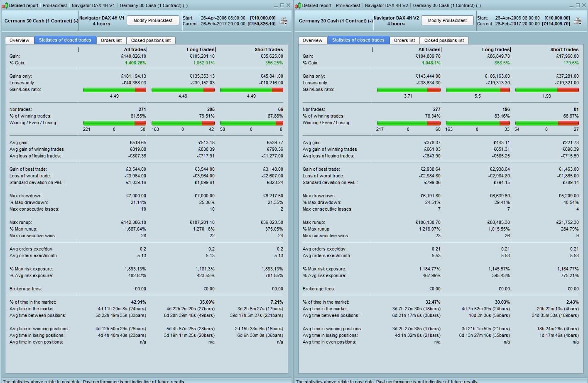Click V2 all trades losses only value -£38,634.30
Screen dimensions: 588x383
point(428,83)
